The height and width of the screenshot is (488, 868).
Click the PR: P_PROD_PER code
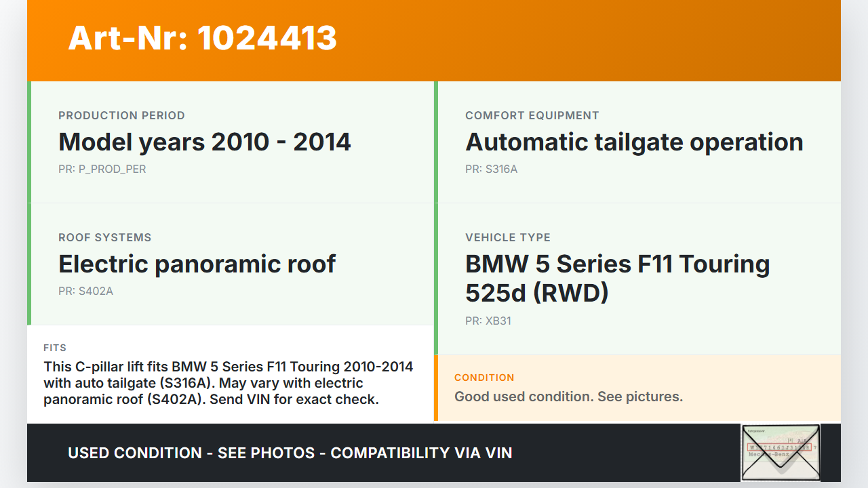pyautogui.click(x=102, y=169)
